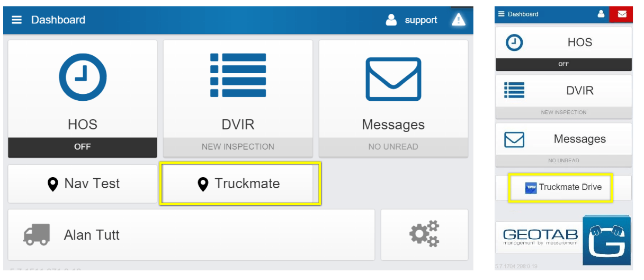Click NO UNREAD in small Messages tile
This screenshot has width=644, height=280.
click(x=563, y=160)
